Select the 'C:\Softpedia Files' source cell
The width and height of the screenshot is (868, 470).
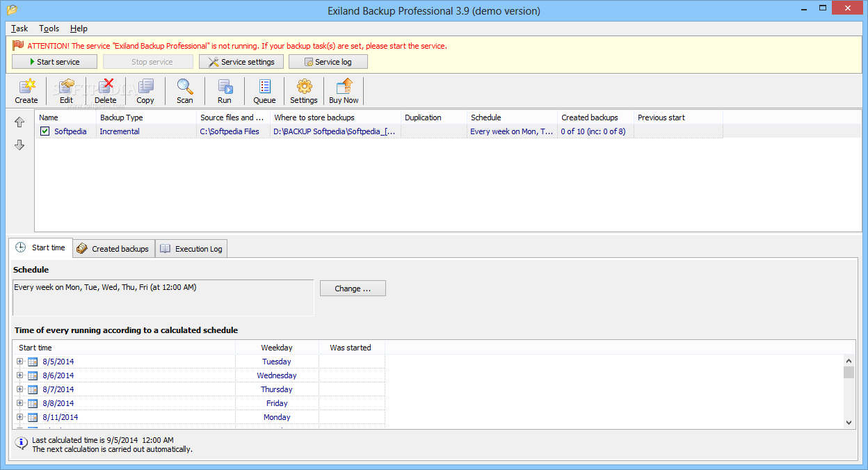click(233, 131)
